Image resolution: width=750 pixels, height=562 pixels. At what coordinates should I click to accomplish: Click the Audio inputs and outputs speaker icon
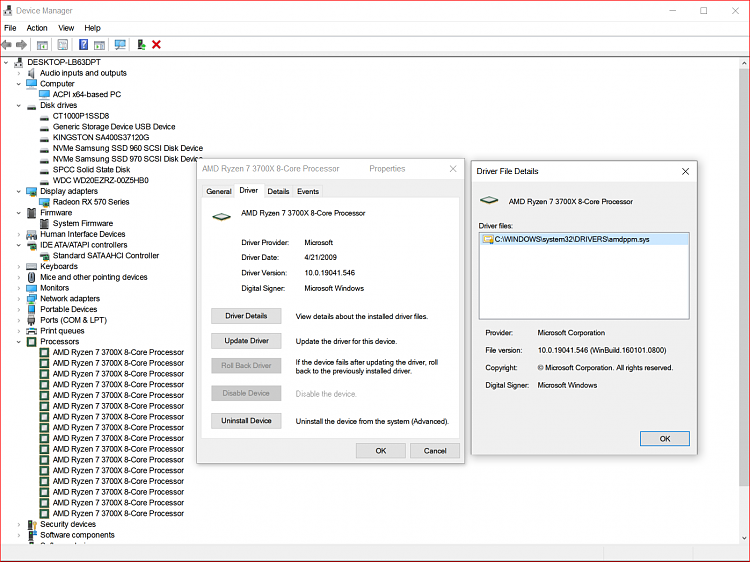coord(32,73)
